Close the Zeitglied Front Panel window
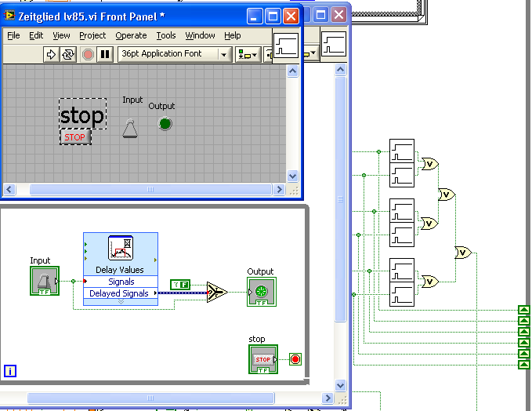 (x=291, y=16)
